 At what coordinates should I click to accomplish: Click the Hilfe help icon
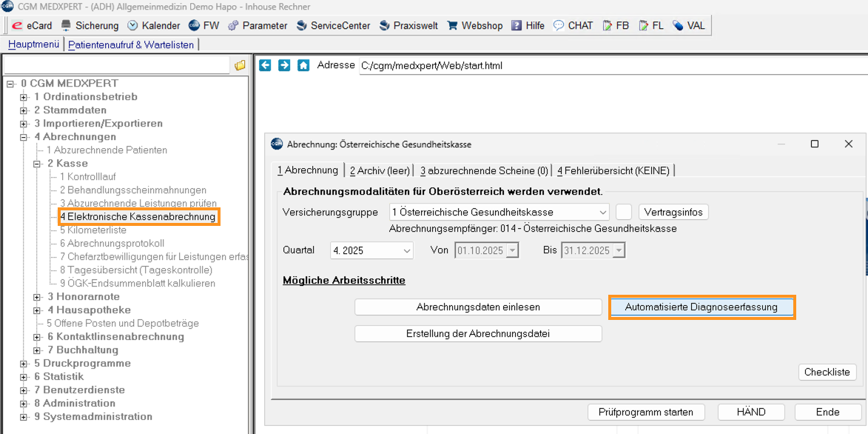pos(517,25)
